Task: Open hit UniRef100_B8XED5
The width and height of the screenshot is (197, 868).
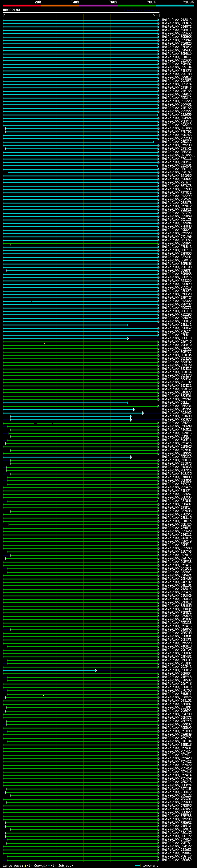Action: pos(177,355)
